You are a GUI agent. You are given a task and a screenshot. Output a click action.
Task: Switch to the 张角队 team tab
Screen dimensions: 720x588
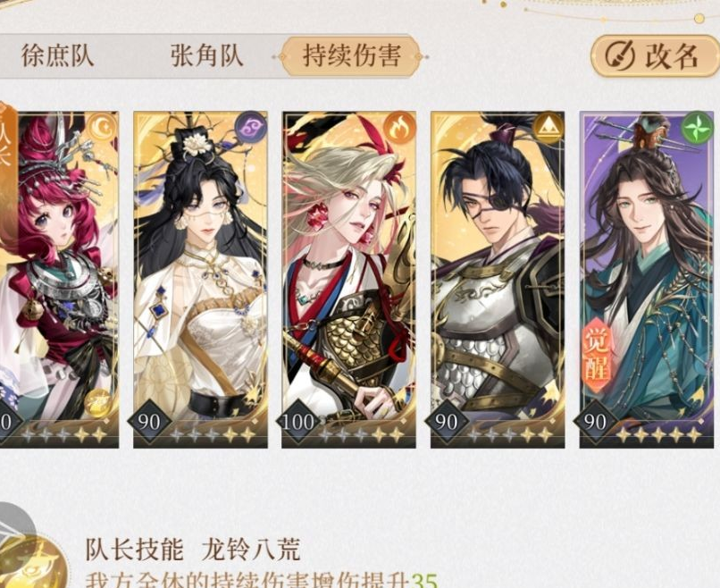[206, 56]
